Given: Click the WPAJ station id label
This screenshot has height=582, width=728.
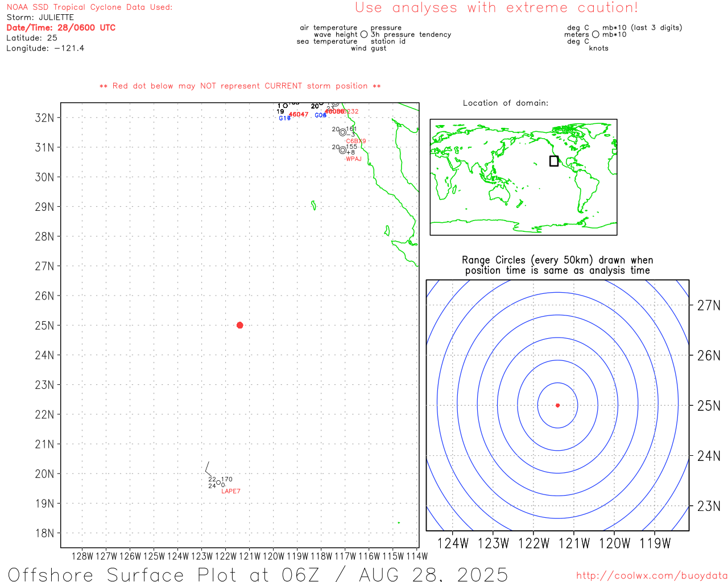Looking at the screenshot, I should click(x=354, y=159).
